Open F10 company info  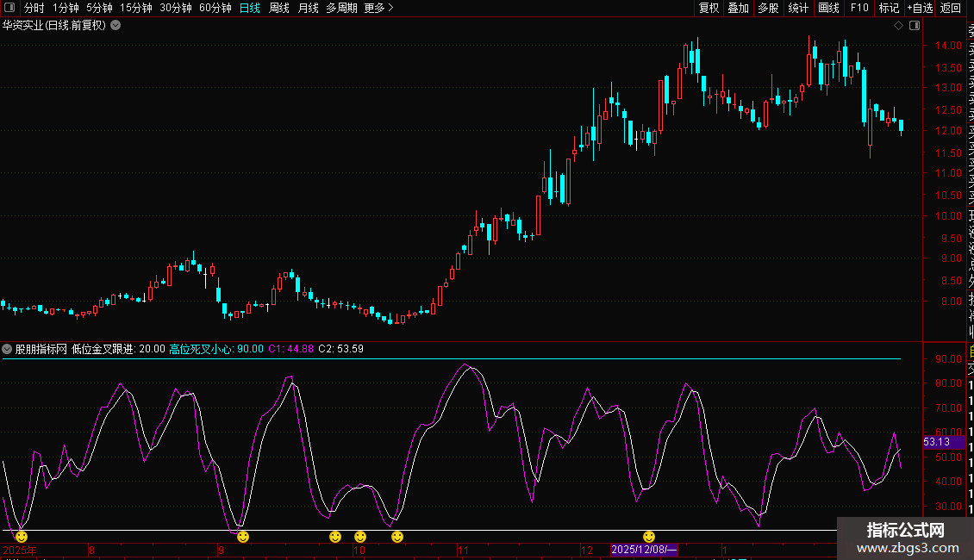coord(859,8)
